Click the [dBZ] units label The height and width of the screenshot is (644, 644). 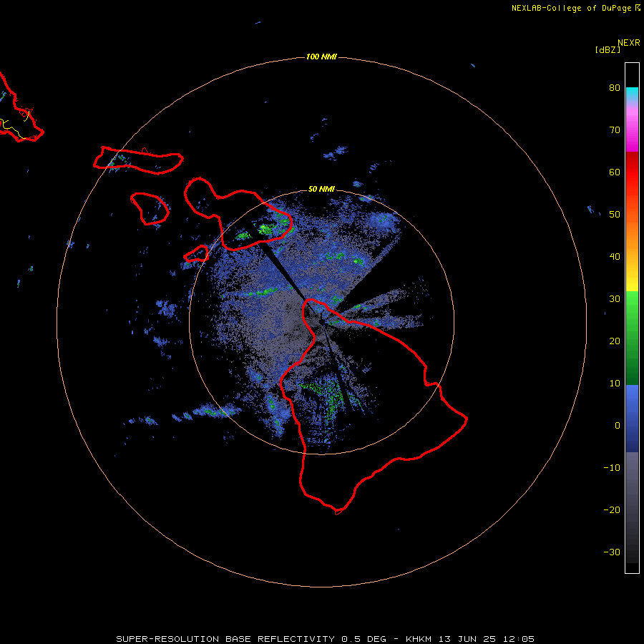[608, 50]
